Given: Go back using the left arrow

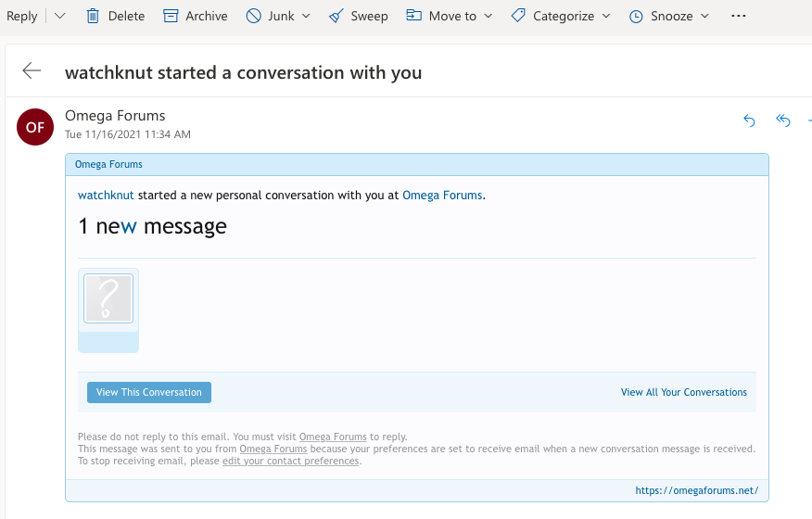Looking at the screenshot, I should (32, 71).
